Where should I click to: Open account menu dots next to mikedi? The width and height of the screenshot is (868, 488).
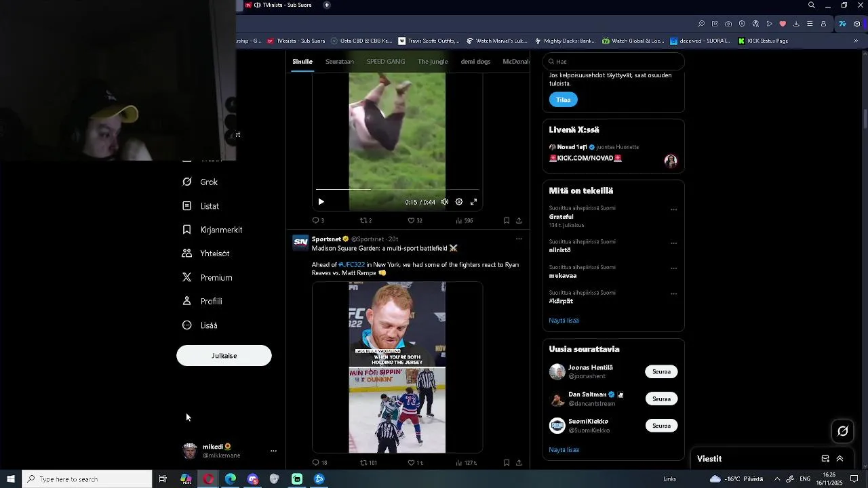click(x=273, y=451)
